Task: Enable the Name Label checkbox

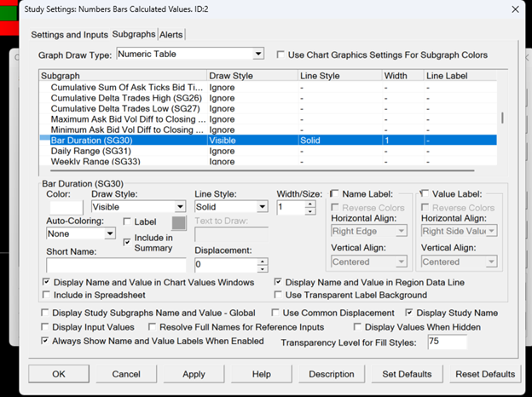Action: (x=334, y=194)
